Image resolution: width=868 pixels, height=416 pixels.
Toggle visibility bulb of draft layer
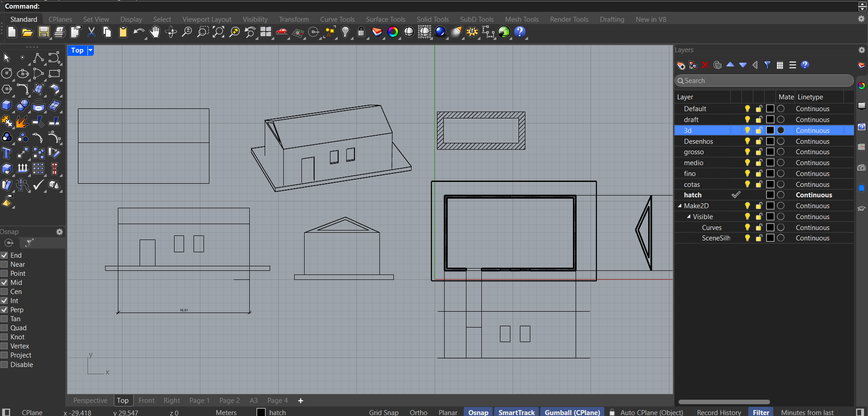(747, 119)
